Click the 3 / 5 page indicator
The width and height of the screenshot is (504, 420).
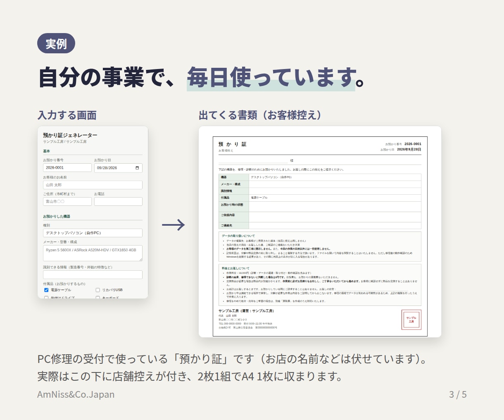458,394
